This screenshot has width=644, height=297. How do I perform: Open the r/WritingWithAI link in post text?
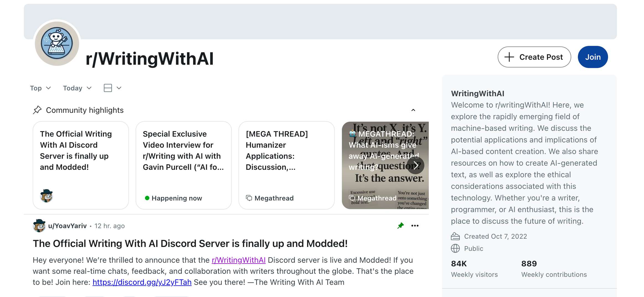238,260
